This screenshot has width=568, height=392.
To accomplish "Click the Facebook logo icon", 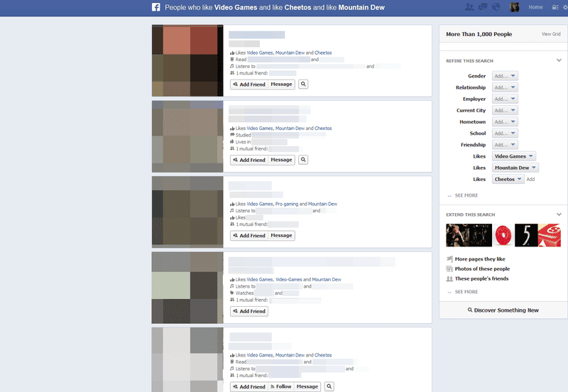I will (x=155, y=7).
